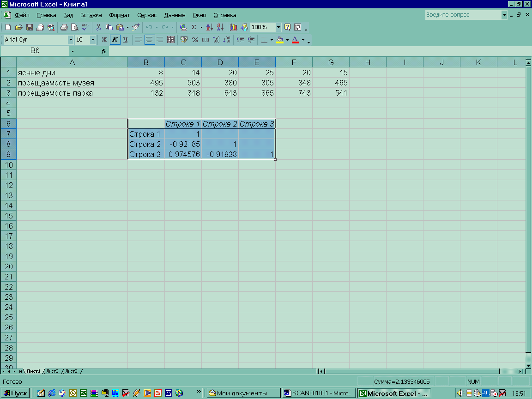Toggle center alignment
Viewport: 532px width, 399px height.
149,40
